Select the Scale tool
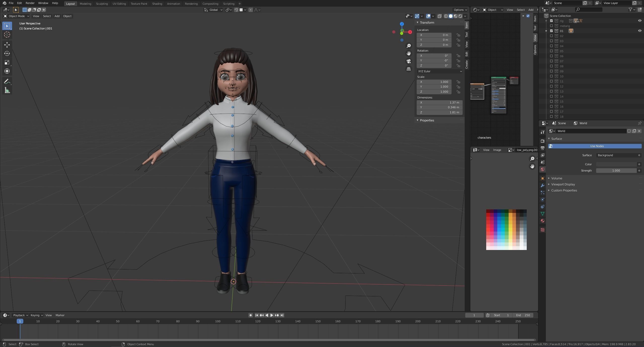Image resolution: width=644 pixels, height=347 pixels. pos(7,62)
